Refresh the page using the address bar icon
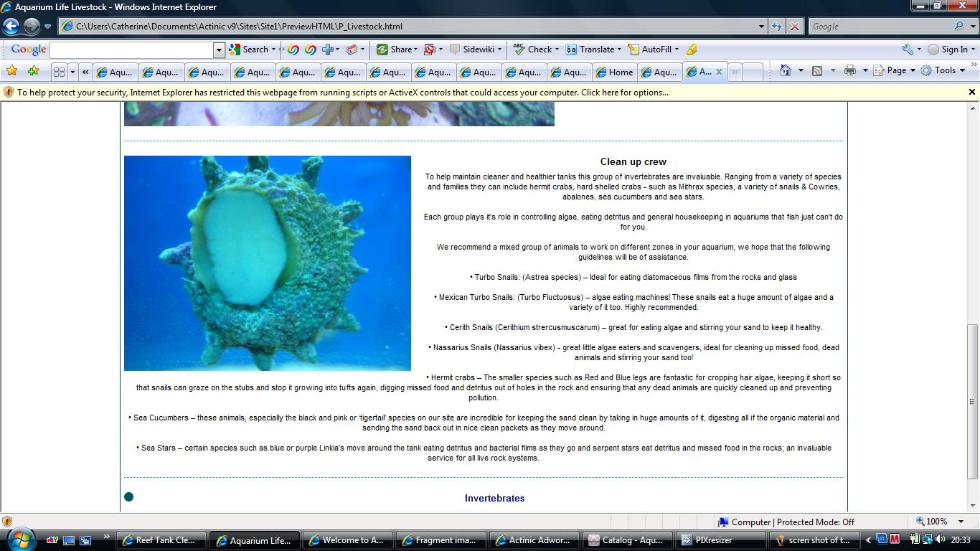The width and height of the screenshot is (980, 551). (x=777, y=27)
